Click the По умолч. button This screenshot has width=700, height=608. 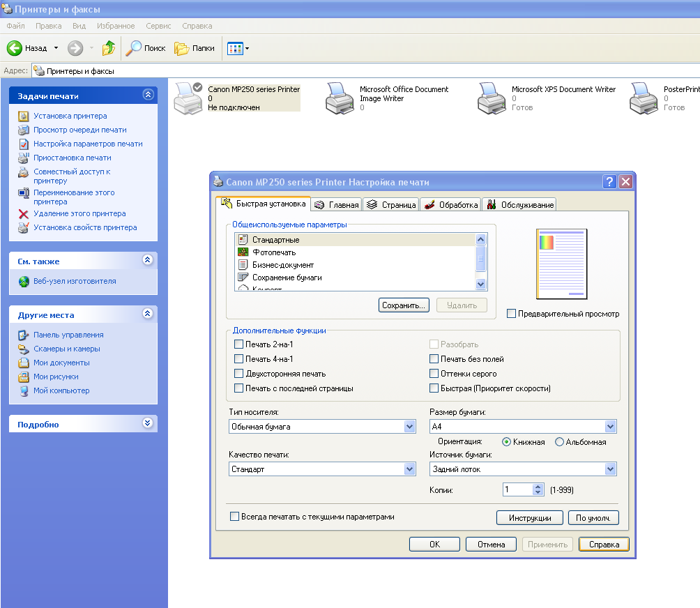(593, 518)
